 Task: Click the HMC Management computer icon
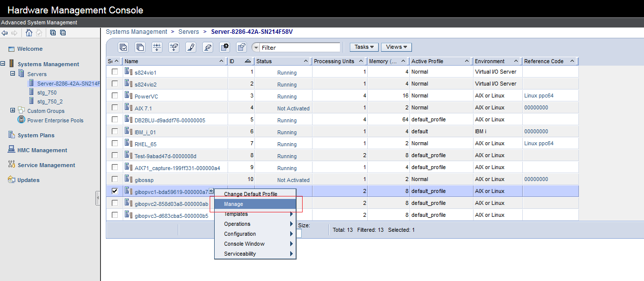pos(12,150)
